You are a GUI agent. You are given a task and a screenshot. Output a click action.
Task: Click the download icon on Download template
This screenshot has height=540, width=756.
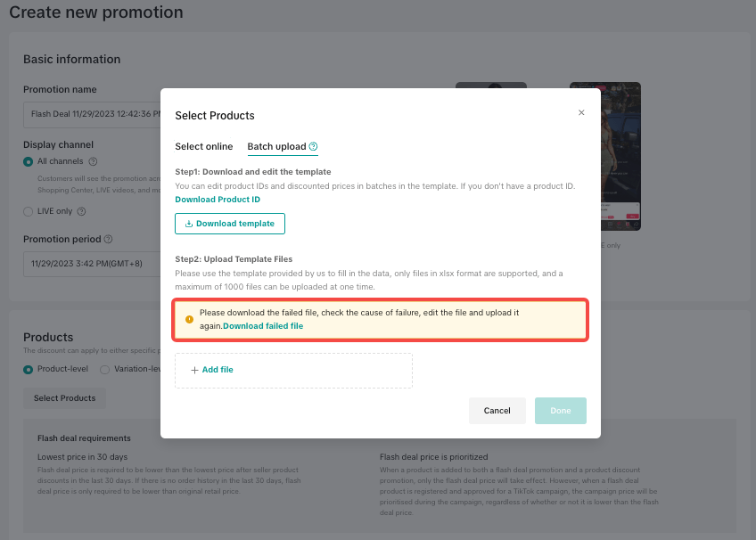[189, 224]
